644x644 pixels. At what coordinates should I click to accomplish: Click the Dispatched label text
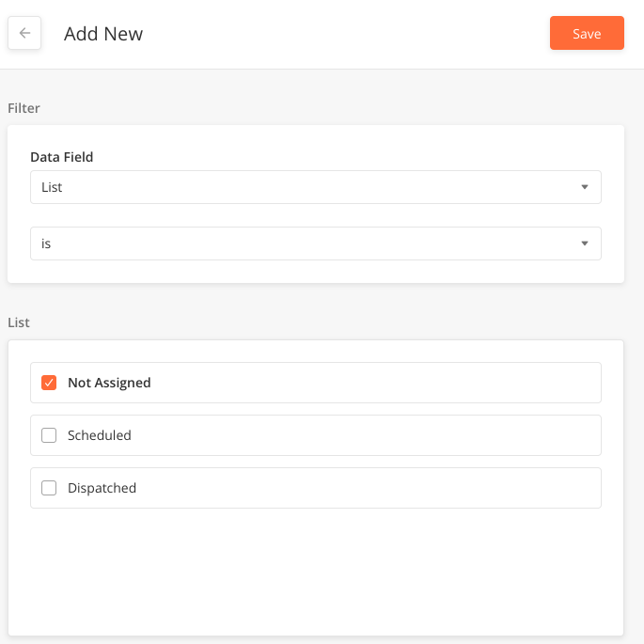[102, 488]
